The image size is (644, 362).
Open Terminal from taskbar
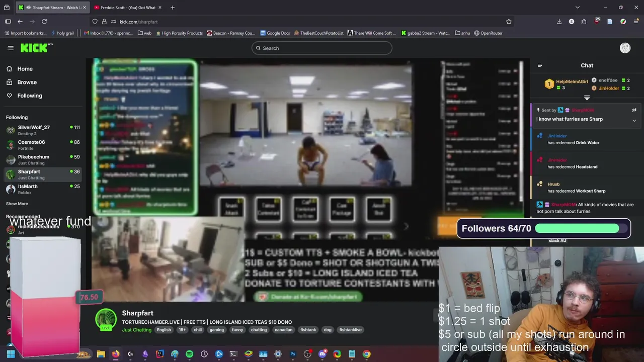coord(233,354)
